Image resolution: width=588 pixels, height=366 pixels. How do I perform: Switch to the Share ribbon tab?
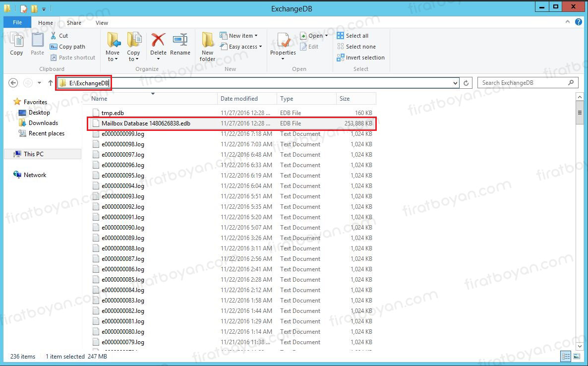[x=74, y=23]
